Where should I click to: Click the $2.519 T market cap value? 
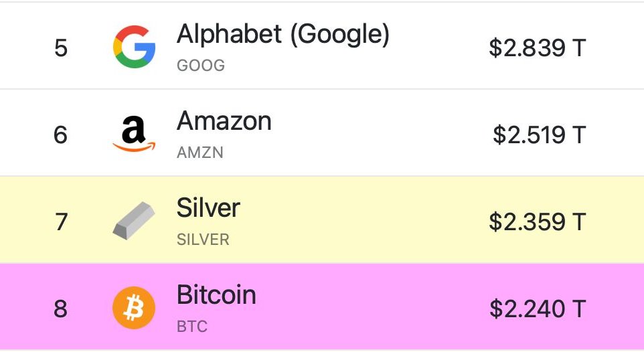tap(540, 135)
